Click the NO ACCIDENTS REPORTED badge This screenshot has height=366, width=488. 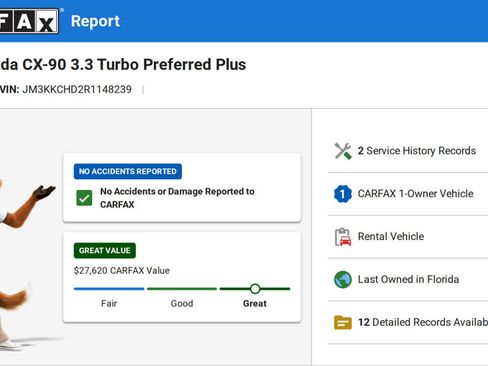point(128,171)
